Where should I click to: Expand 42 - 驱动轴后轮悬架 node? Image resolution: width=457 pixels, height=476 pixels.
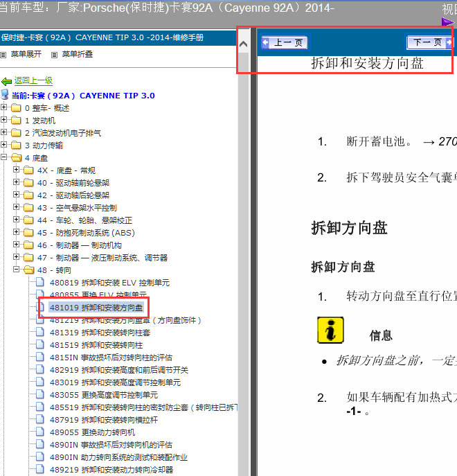(x=17, y=194)
